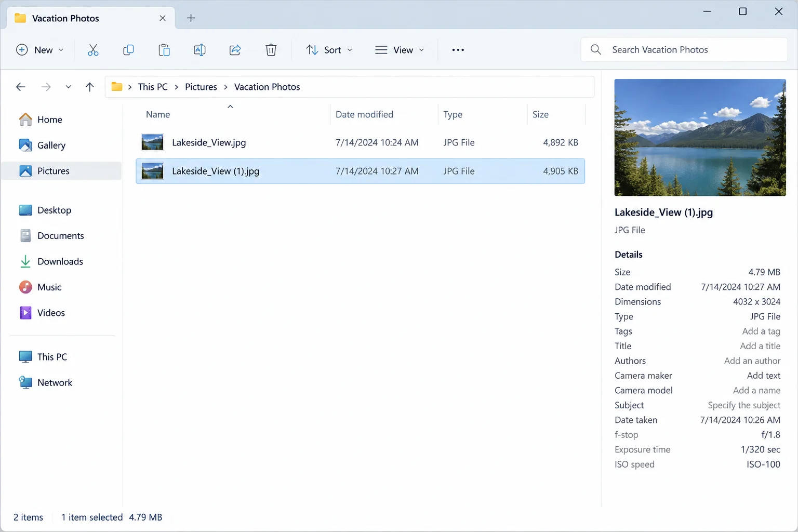The height and width of the screenshot is (532, 798).
Task: Go back with the left arrow
Action: [21, 87]
